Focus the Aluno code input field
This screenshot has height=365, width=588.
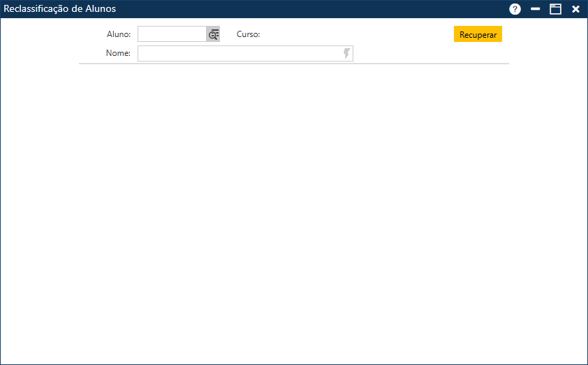pos(171,34)
